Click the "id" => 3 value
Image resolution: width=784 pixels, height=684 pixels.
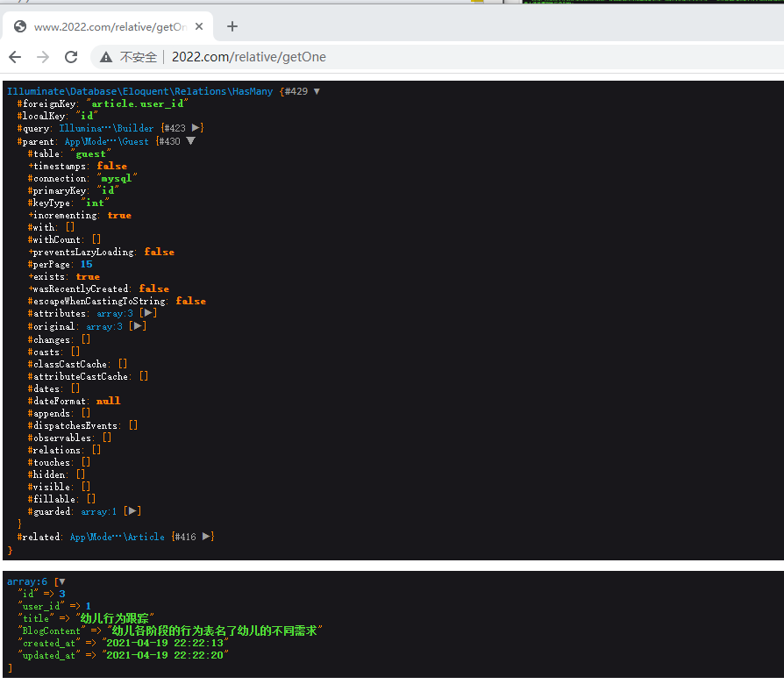(62, 594)
